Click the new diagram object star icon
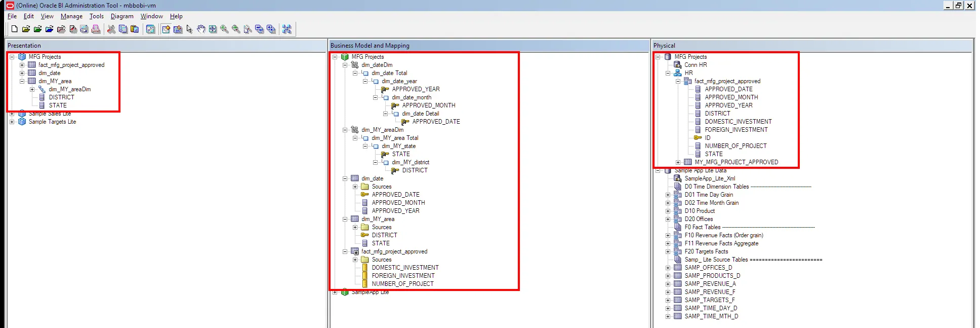Viewport: 980px width, 328px height. coord(166,29)
